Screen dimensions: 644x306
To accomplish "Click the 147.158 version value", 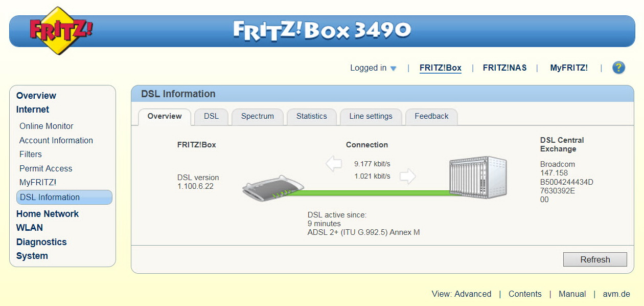I will click(x=554, y=173).
